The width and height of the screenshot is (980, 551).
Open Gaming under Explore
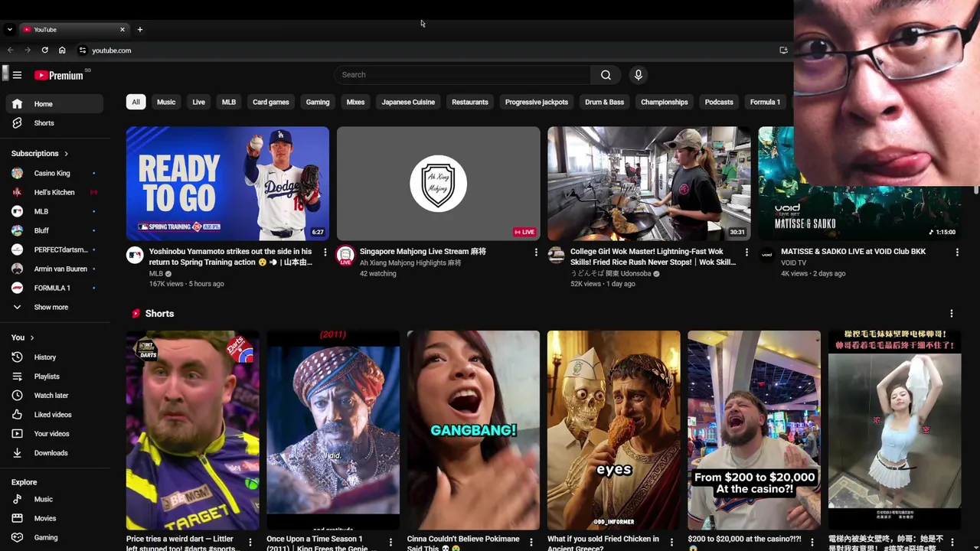tap(54, 537)
